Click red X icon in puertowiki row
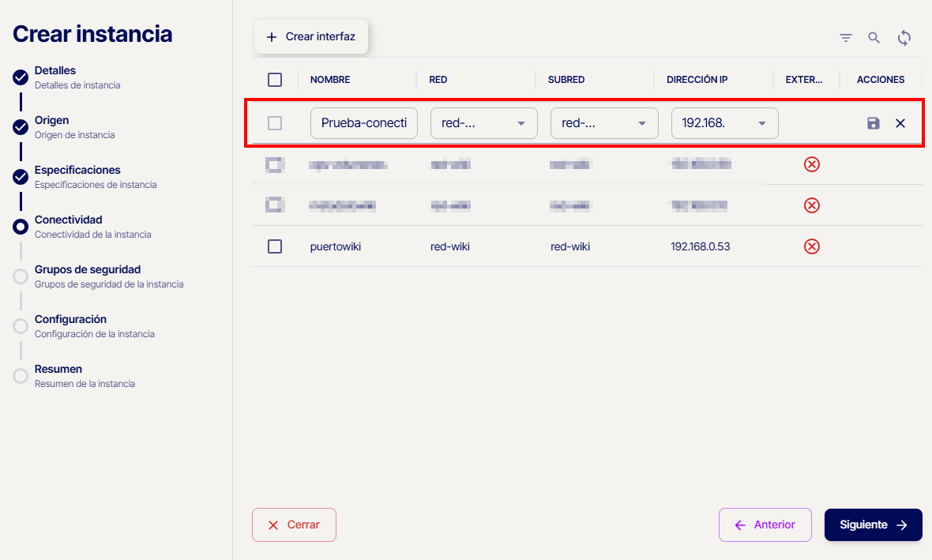Image resolution: width=932 pixels, height=560 pixels. click(x=811, y=246)
